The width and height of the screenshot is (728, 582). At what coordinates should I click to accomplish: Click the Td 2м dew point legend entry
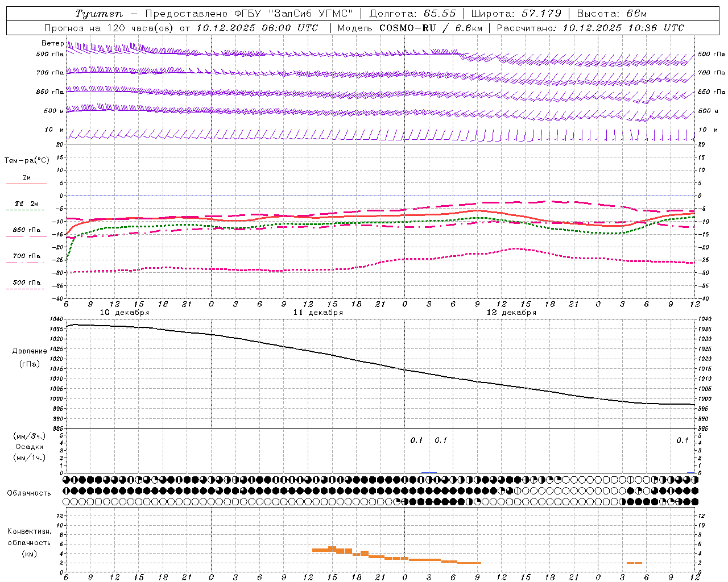[x=27, y=203]
